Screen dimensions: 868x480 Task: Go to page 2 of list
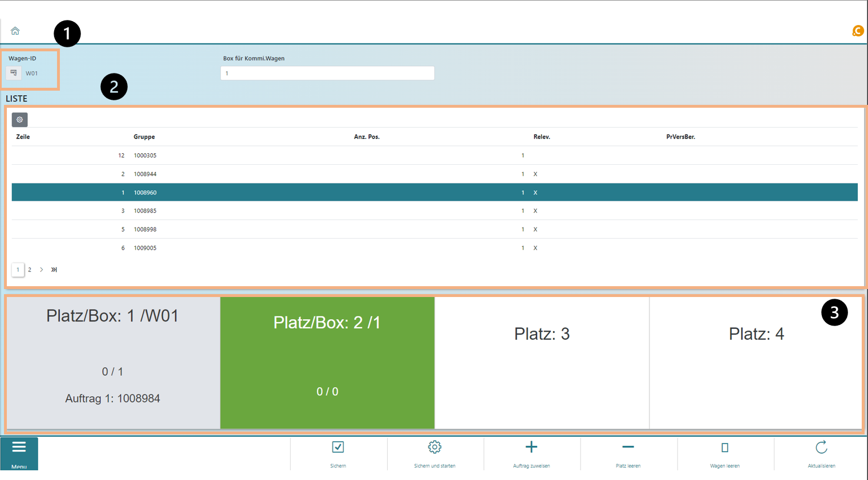point(30,270)
